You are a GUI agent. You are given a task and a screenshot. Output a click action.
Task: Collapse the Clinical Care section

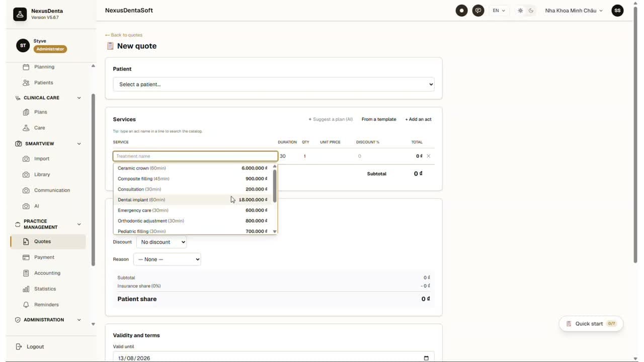(x=79, y=98)
